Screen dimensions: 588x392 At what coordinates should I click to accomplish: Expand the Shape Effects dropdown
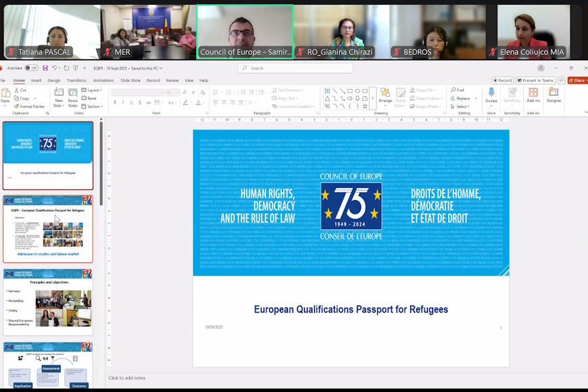coord(425,107)
